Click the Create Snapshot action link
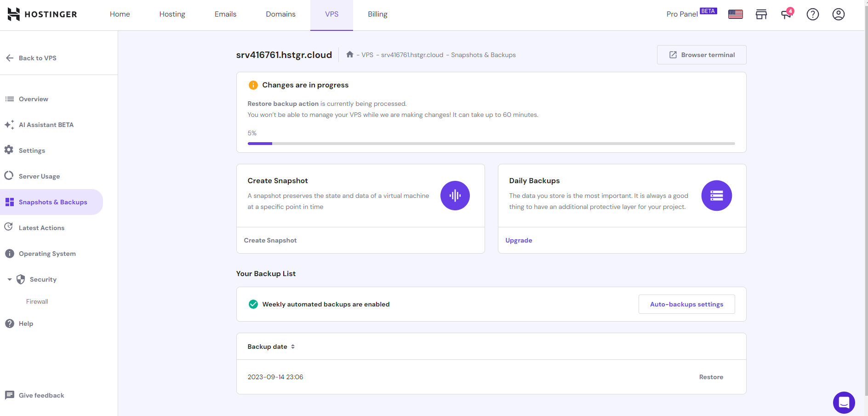Screen dimensions: 868x416 point(270,240)
